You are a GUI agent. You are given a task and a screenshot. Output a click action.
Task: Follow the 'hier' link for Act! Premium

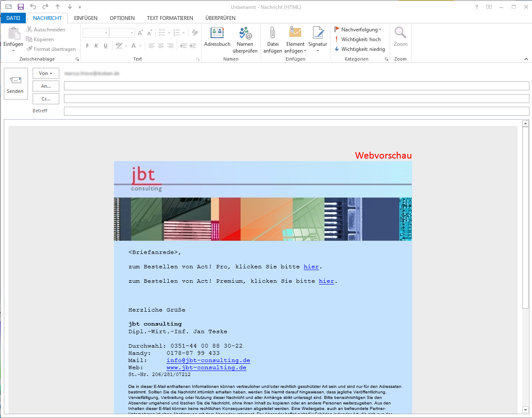point(326,281)
